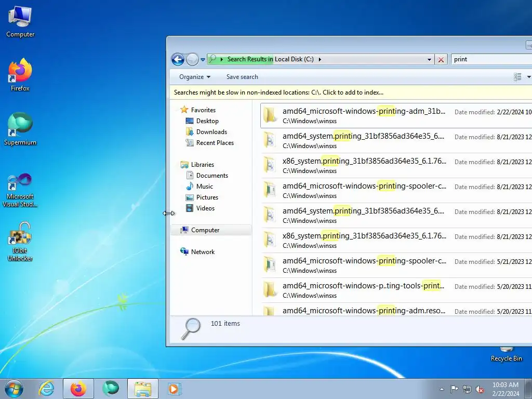Select amd64_microsoft-windows-printing-adm.reso... result
This screenshot has width=532, height=399.
pos(396,310)
